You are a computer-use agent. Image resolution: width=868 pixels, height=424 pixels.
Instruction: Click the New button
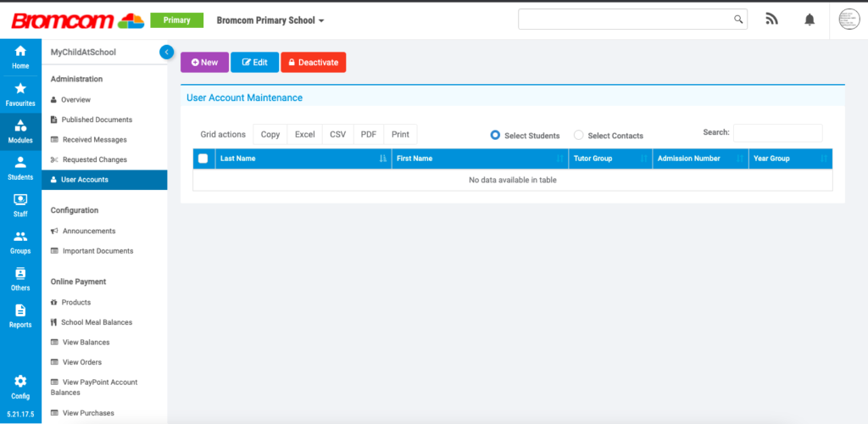click(x=204, y=63)
